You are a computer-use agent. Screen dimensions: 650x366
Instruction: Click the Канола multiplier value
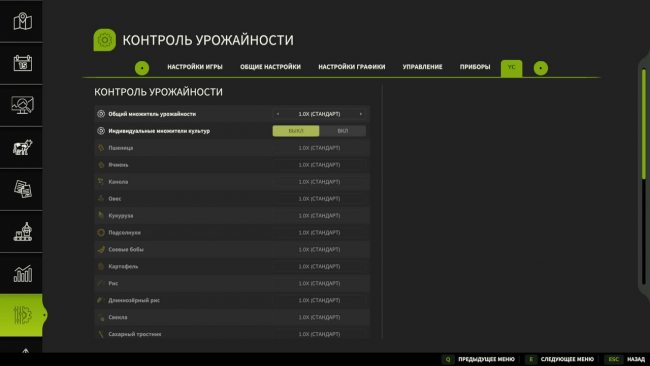click(x=319, y=182)
